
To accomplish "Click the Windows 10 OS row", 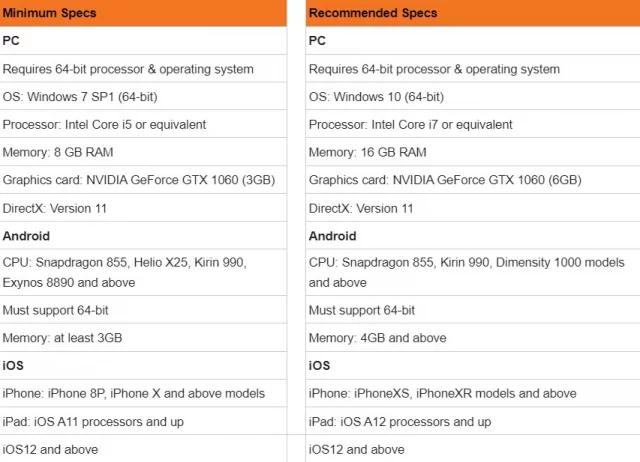I will [x=473, y=97].
